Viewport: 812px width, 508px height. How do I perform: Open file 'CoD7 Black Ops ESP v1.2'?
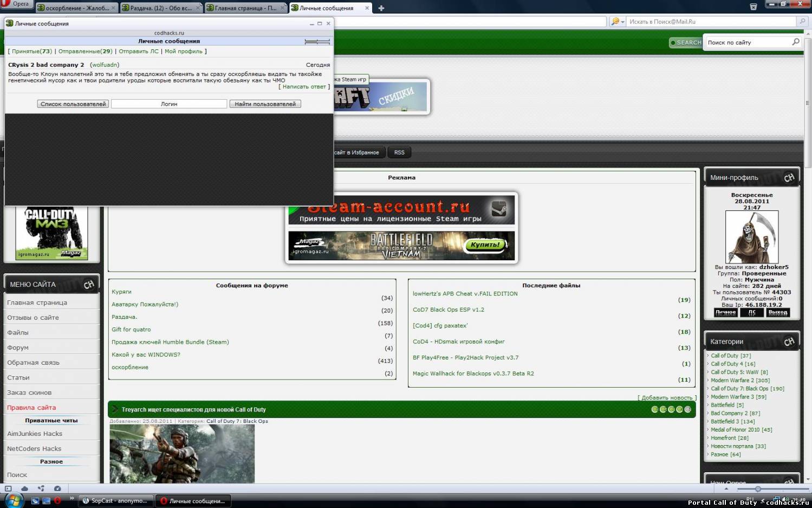coord(449,310)
